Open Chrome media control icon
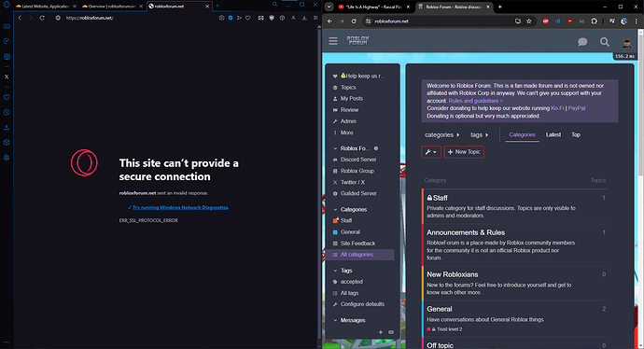The height and width of the screenshot is (349, 644). [612, 21]
